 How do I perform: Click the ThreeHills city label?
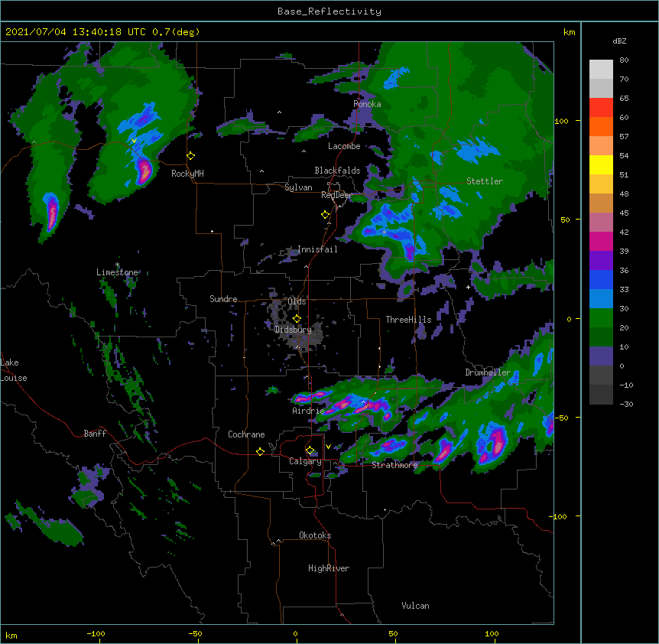point(408,320)
